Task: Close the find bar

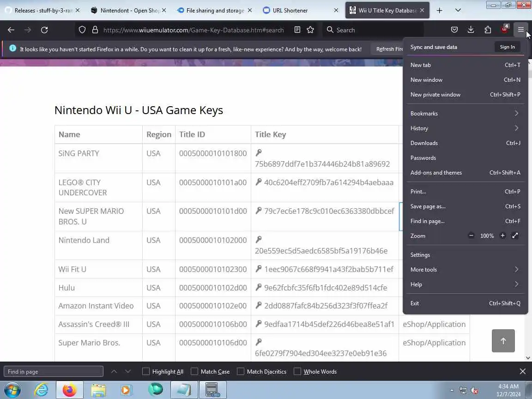Action: click(x=522, y=371)
